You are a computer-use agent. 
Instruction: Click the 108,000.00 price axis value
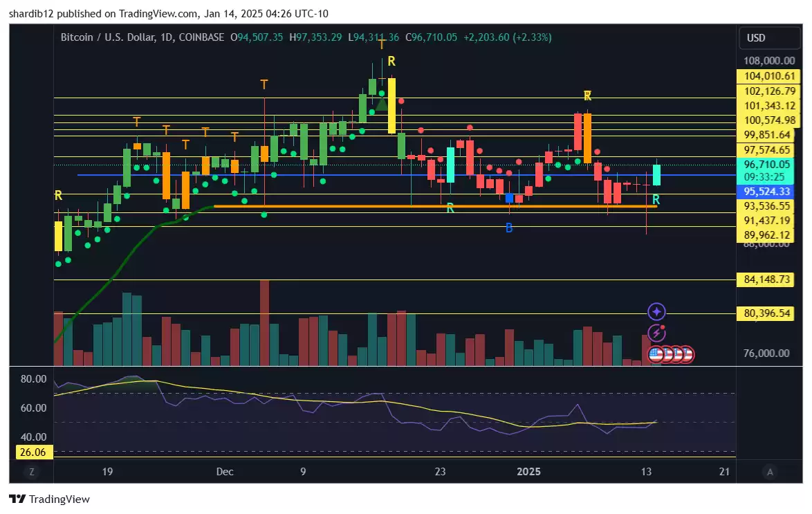click(769, 61)
